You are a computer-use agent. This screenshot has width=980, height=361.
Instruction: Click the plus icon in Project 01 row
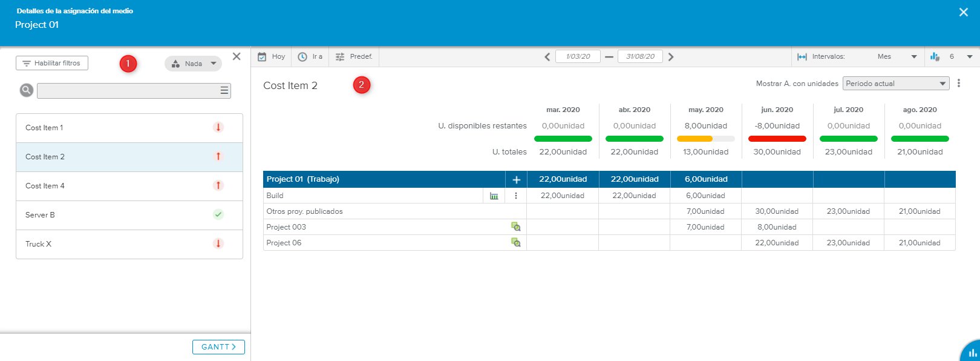[x=516, y=179]
